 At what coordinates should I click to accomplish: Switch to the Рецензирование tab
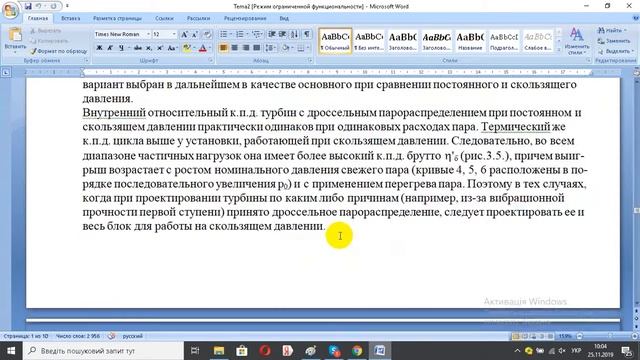click(245, 18)
